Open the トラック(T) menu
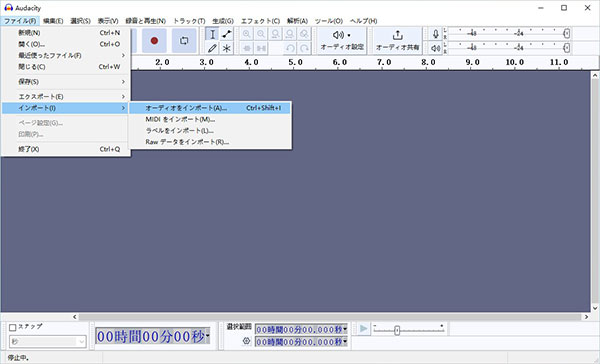 coord(189,21)
